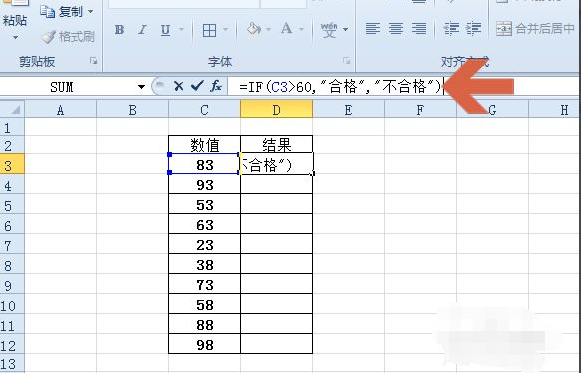Open the Clipboard (剪贴板) dialog launcher
This screenshot has height=373, width=581.
click(x=93, y=61)
